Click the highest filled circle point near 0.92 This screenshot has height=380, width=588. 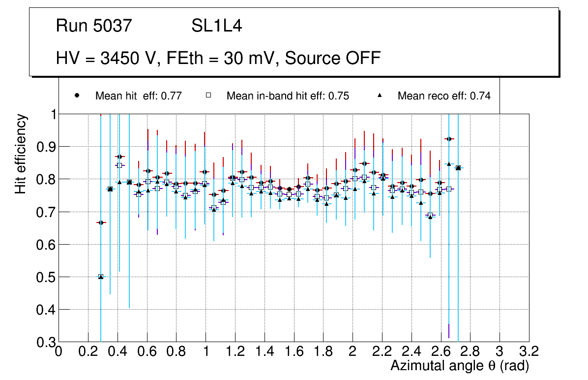click(448, 139)
